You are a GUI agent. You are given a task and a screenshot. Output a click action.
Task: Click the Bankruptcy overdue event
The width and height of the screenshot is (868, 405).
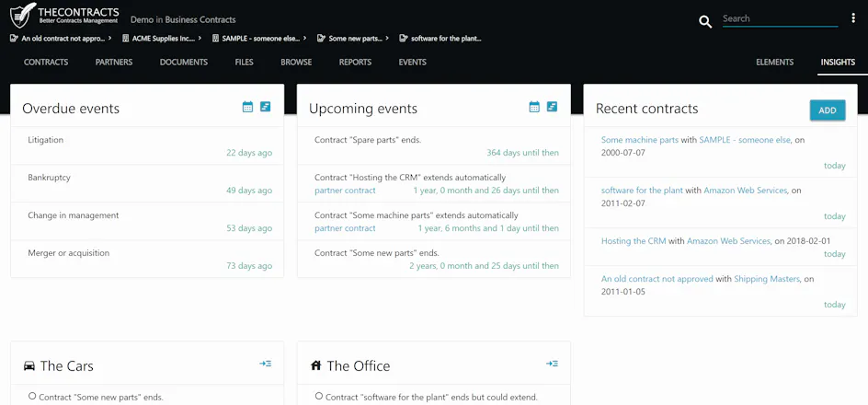49,178
